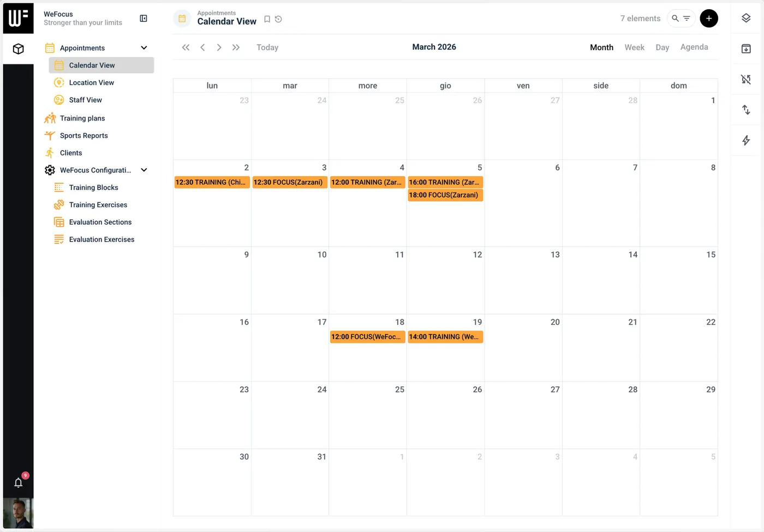Add a new appointment with plus button
764x532 pixels.
click(x=709, y=19)
